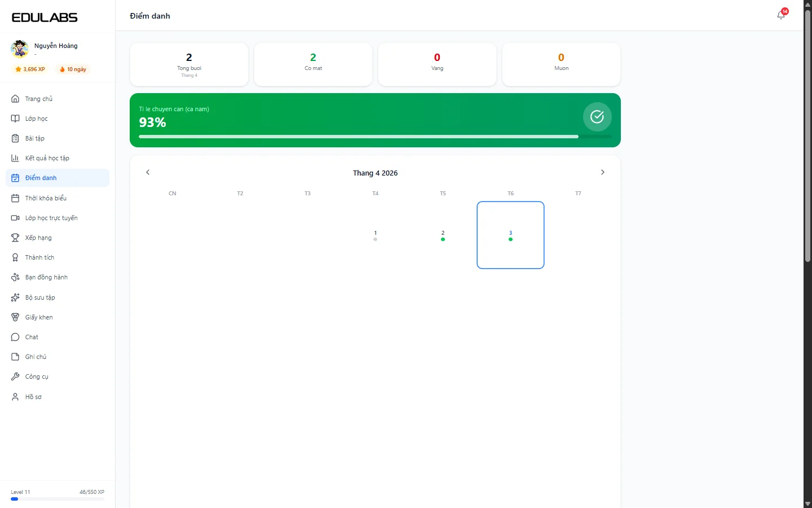This screenshot has height=508, width=812.
Task: Open the Bạn đồng hành menu item
Action: coord(58,277)
